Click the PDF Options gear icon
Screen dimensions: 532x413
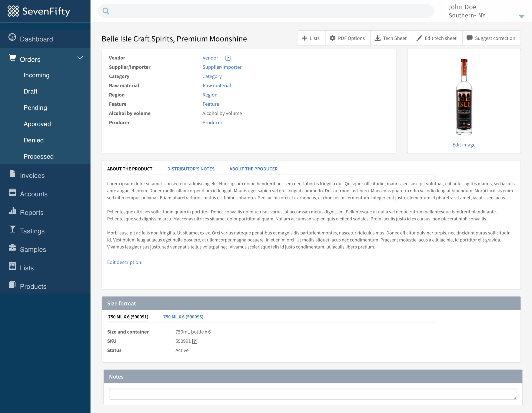click(x=332, y=38)
